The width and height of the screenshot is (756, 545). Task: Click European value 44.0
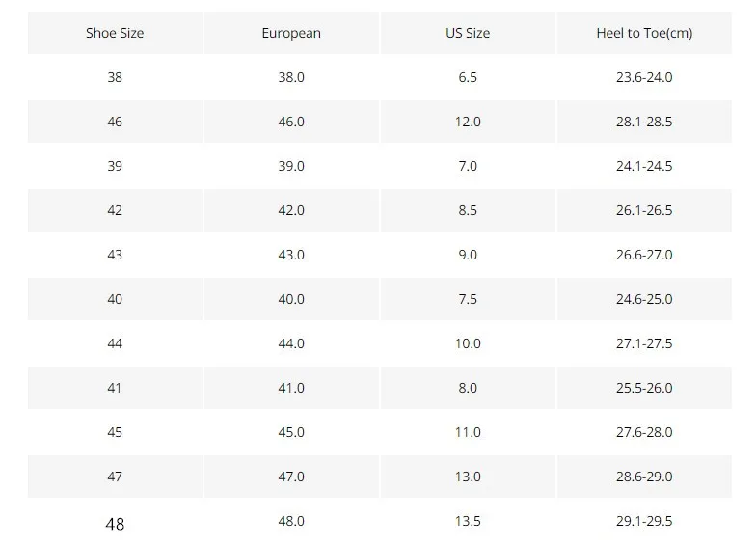pyautogui.click(x=291, y=343)
